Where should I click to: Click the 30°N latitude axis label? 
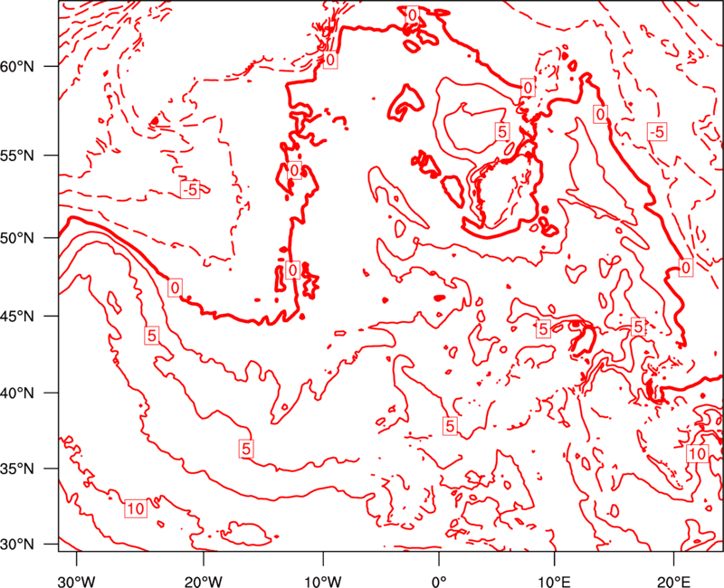click(x=17, y=545)
